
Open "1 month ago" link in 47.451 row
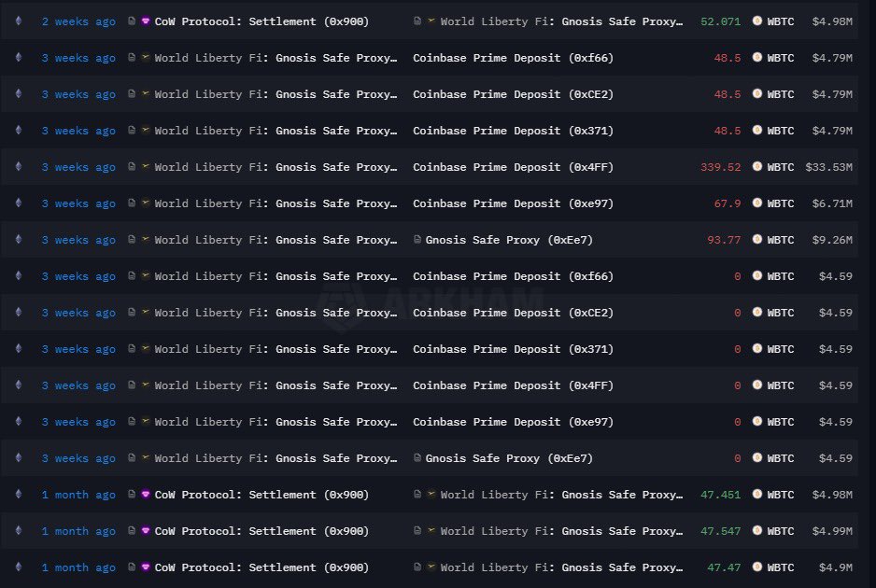(78, 495)
